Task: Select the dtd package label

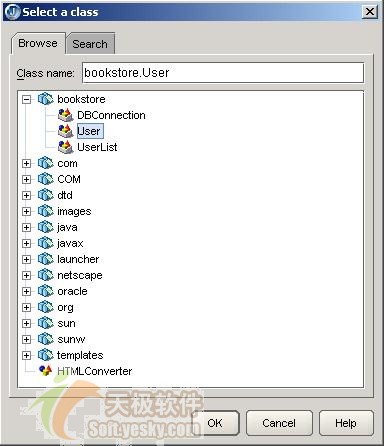Action: (x=65, y=195)
